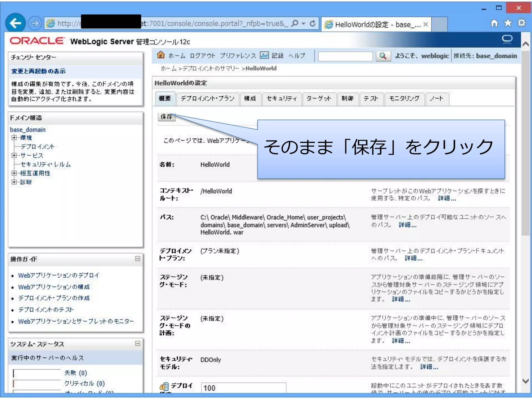Open the テスト tab
The height and width of the screenshot is (399, 532).
click(371, 99)
